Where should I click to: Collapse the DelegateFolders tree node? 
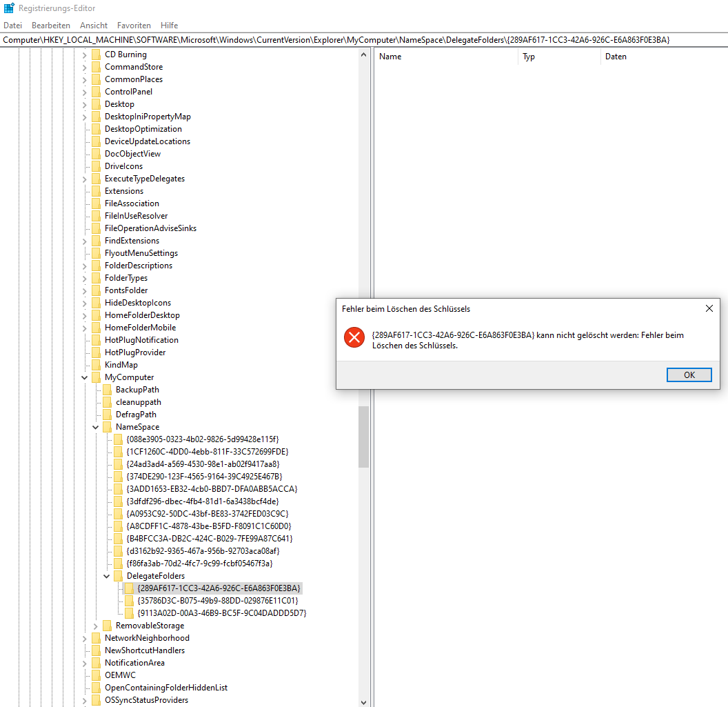coord(106,575)
